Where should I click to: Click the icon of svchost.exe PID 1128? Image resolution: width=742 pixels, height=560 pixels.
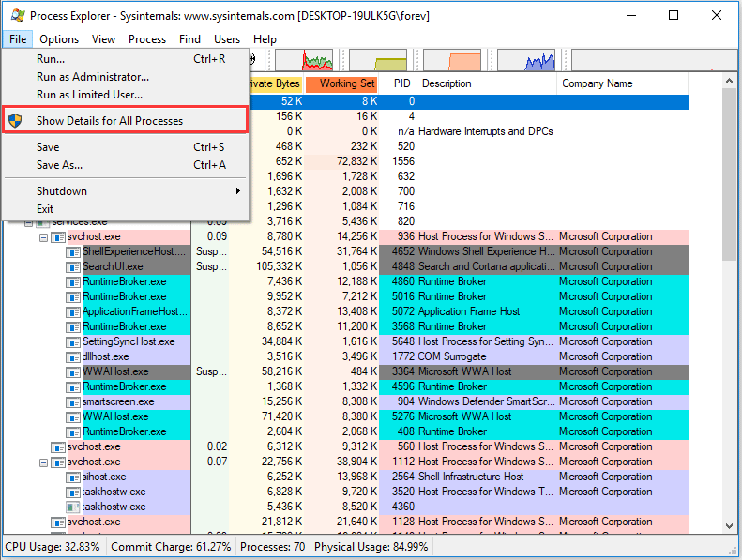tap(58, 522)
